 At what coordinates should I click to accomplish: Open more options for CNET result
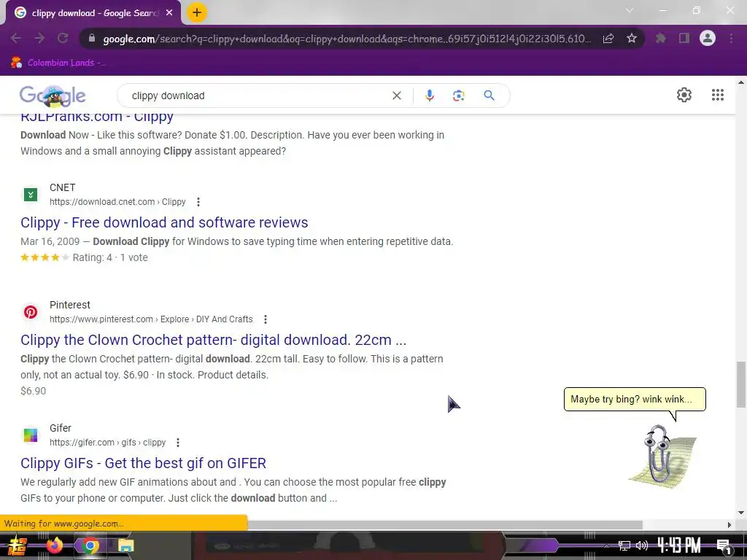click(x=198, y=202)
